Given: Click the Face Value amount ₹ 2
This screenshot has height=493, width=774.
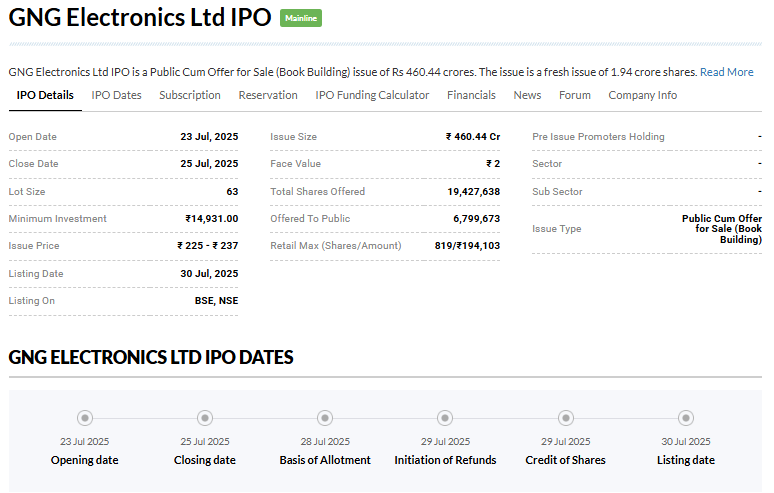Looking at the screenshot, I should pos(493,164).
